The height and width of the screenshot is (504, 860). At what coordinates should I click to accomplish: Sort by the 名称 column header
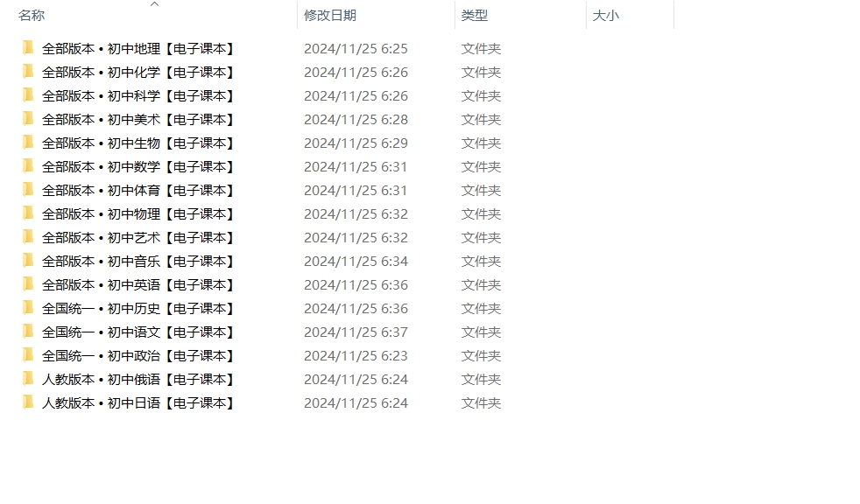(x=32, y=16)
